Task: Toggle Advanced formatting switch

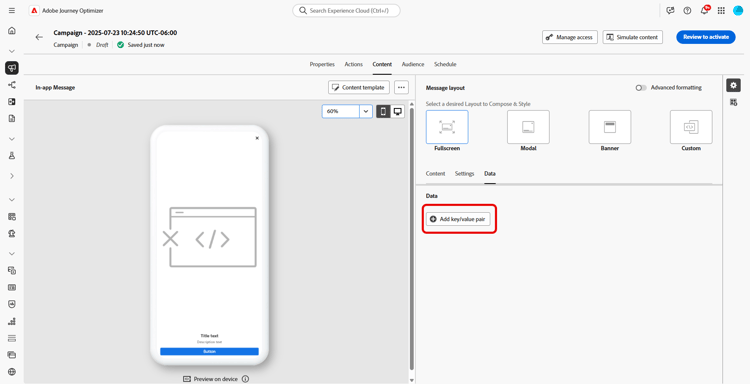Action: [x=641, y=88]
